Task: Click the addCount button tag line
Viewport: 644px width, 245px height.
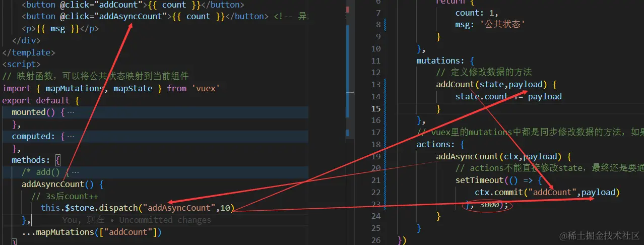Action: 133,5
